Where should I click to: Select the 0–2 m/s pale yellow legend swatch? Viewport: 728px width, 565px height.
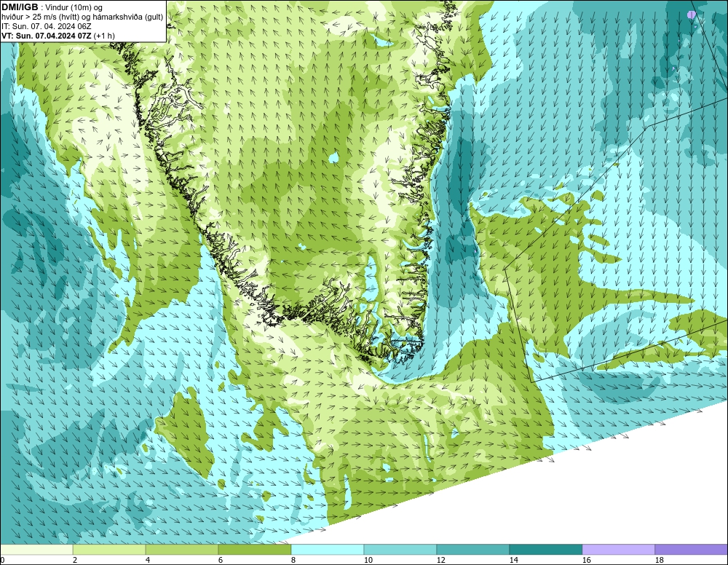(36, 550)
